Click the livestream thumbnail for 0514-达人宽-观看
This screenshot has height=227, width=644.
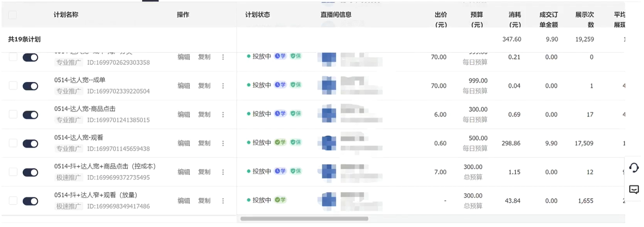pyautogui.click(x=328, y=143)
